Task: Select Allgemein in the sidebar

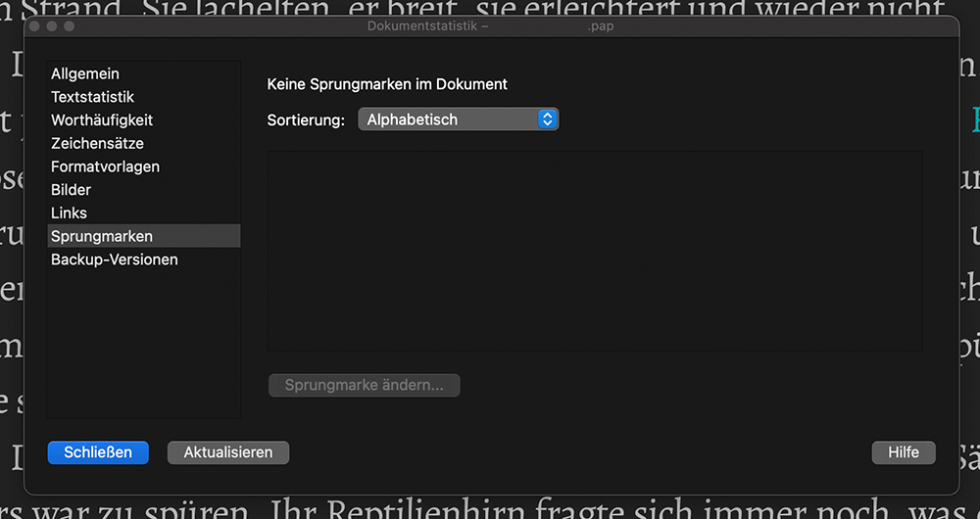Action: tap(85, 73)
